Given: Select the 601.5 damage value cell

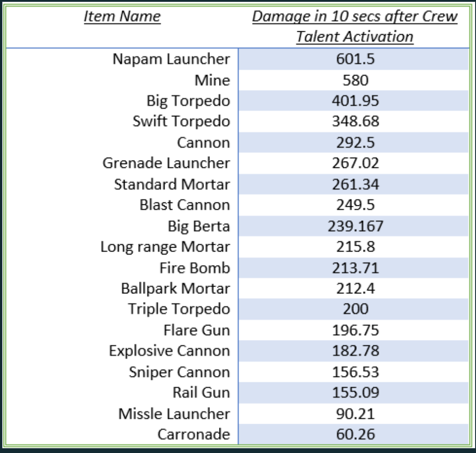Looking at the screenshot, I should coord(354,59).
